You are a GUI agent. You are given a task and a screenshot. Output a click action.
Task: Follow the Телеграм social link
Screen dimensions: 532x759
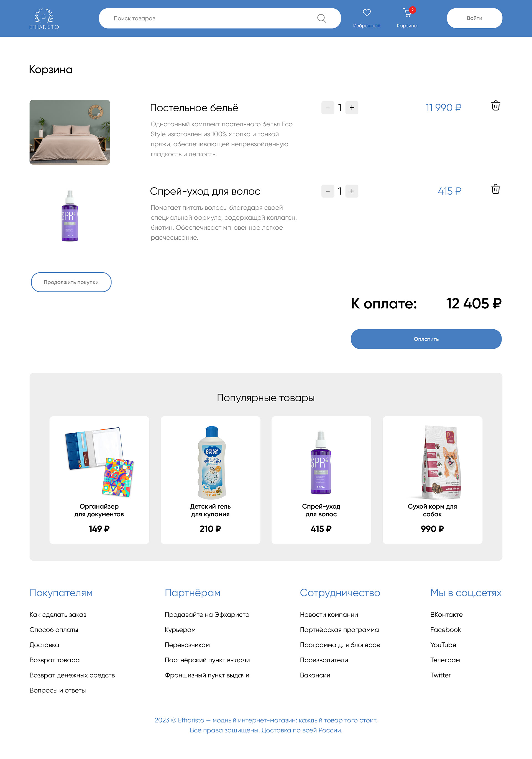pos(445,660)
